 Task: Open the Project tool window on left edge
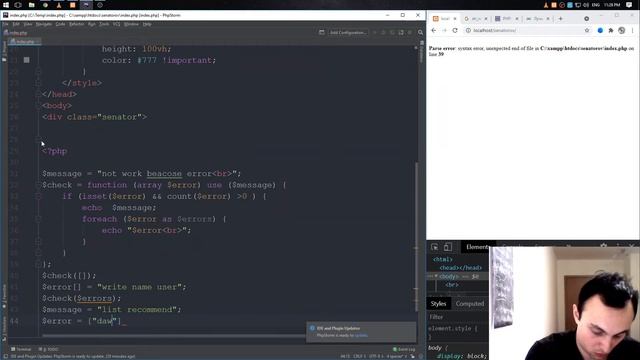(x=4, y=51)
